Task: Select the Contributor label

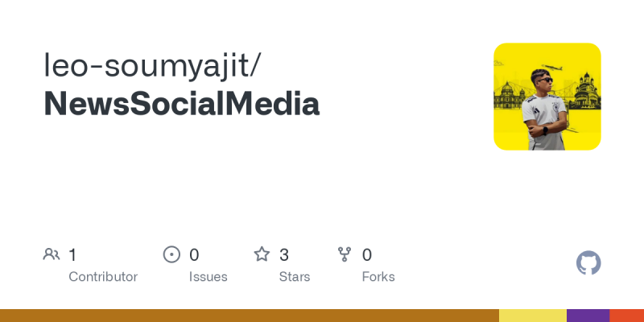Action: [x=103, y=277]
